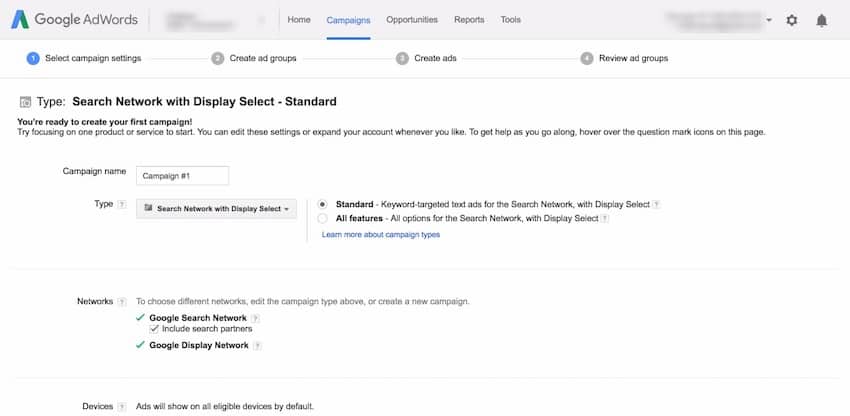Open the Reports menu
Viewport: 850px width, 416px height.
pyautogui.click(x=469, y=20)
